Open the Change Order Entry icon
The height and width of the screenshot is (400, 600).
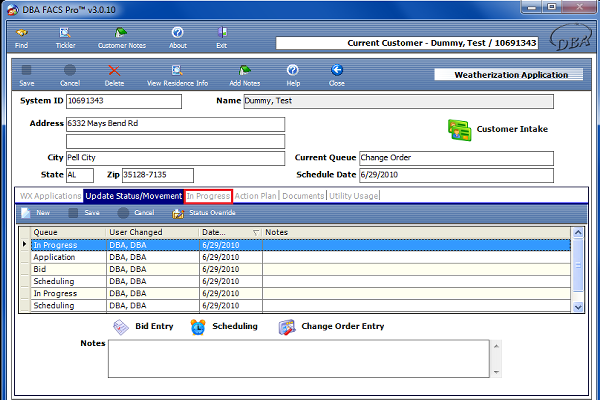click(287, 327)
